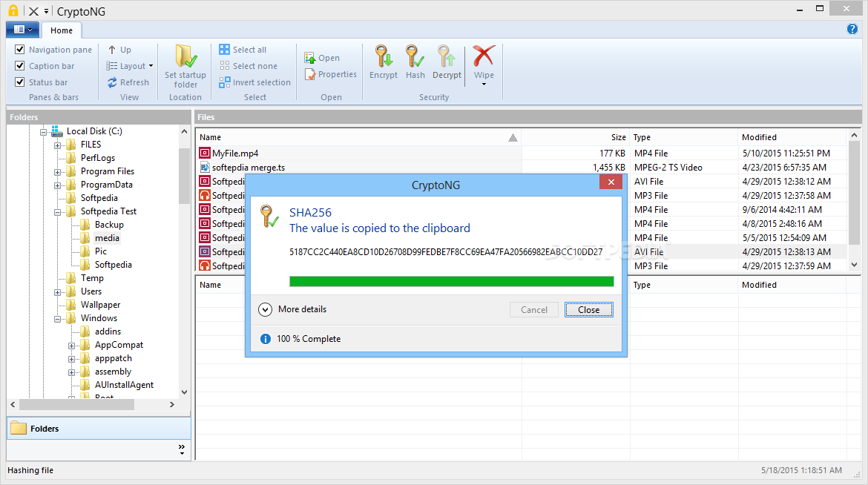Image resolution: width=868 pixels, height=485 pixels.
Task: Click the Folders pane button
Action: (99, 428)
